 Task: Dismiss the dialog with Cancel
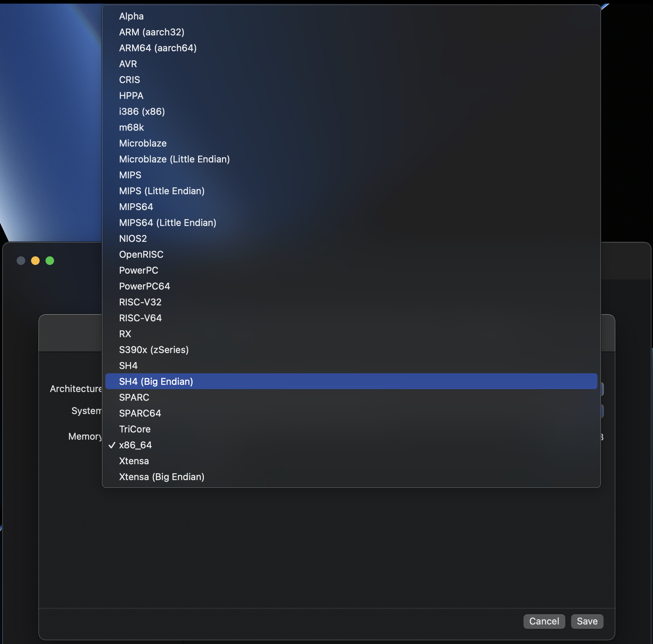click(544, 621)
